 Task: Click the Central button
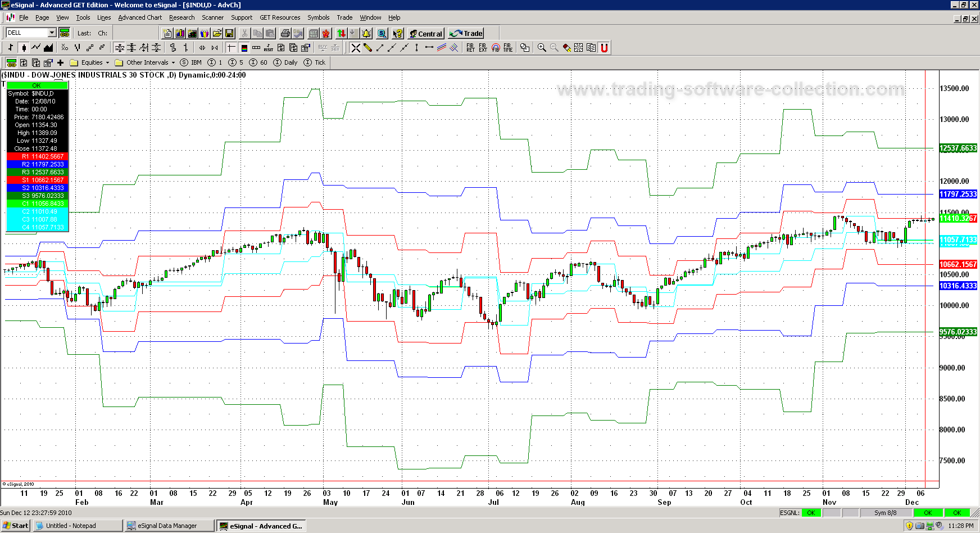426,34
